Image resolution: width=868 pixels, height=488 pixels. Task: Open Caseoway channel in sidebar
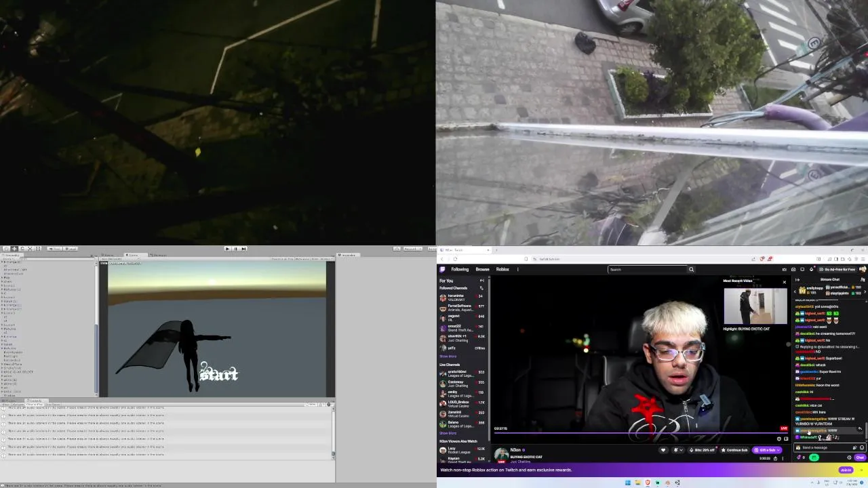pyautogui.click(x=462, y=383)
